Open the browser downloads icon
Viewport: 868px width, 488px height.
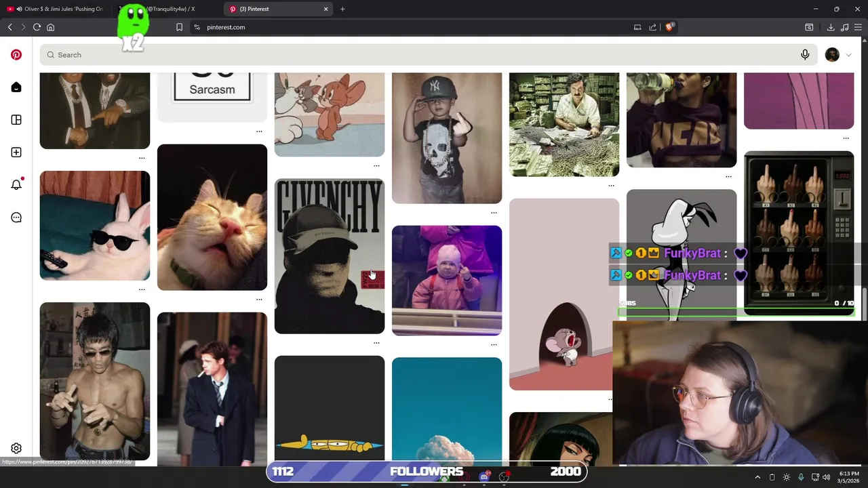tap(831, 27)
